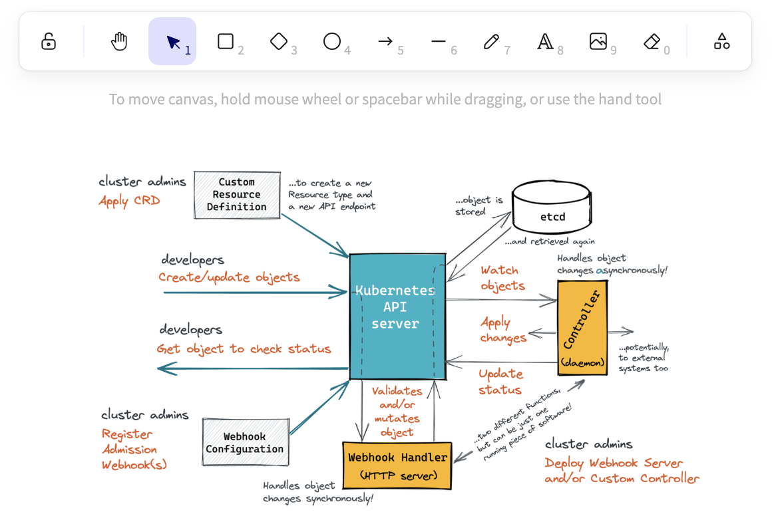Click the "(HTTP server)" label
Screen dimensions: 772x532
[398, 475]
